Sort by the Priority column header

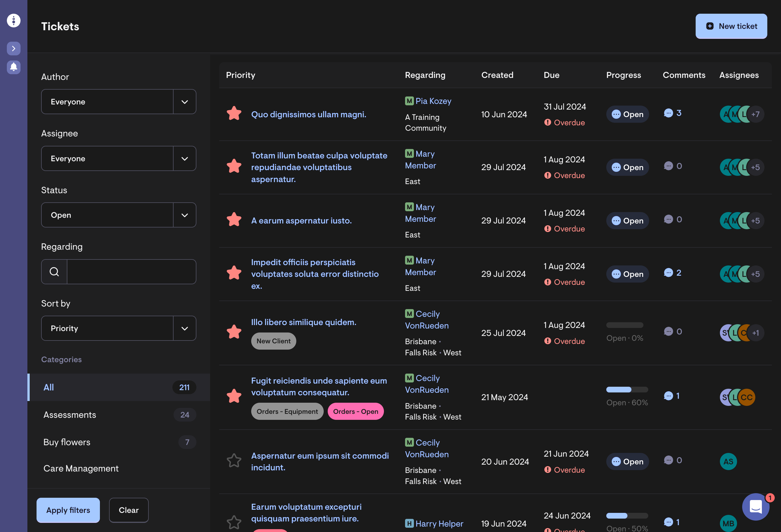240,75
